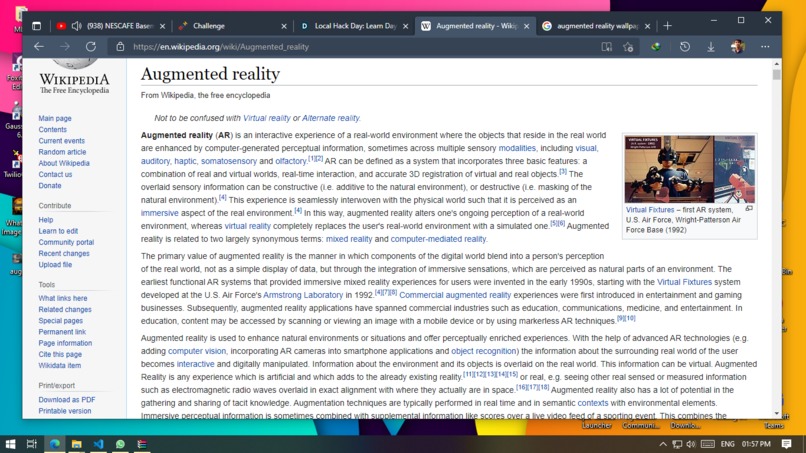Switch to the Challenge tab
Screen dimensions: 806x453
231,26
